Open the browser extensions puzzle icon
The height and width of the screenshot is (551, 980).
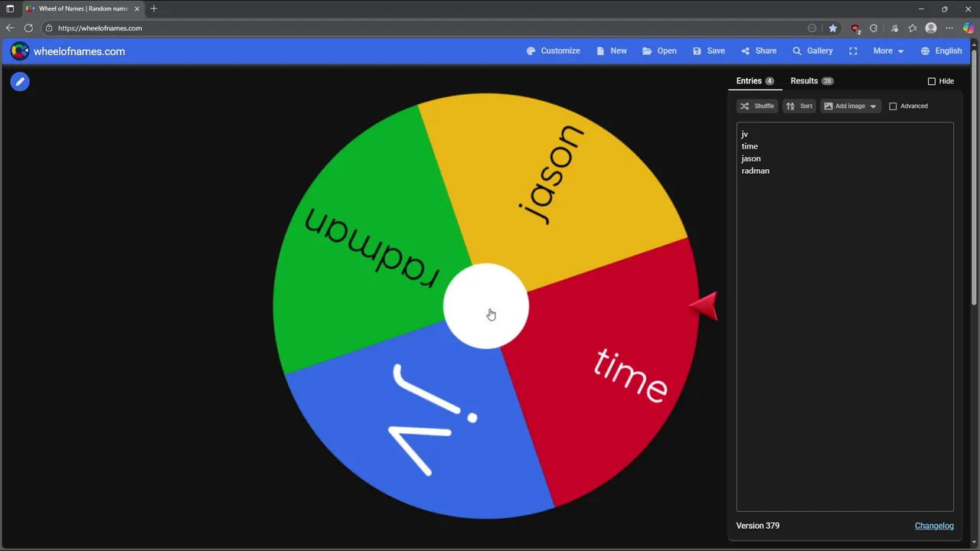click(x=874, y=28)
